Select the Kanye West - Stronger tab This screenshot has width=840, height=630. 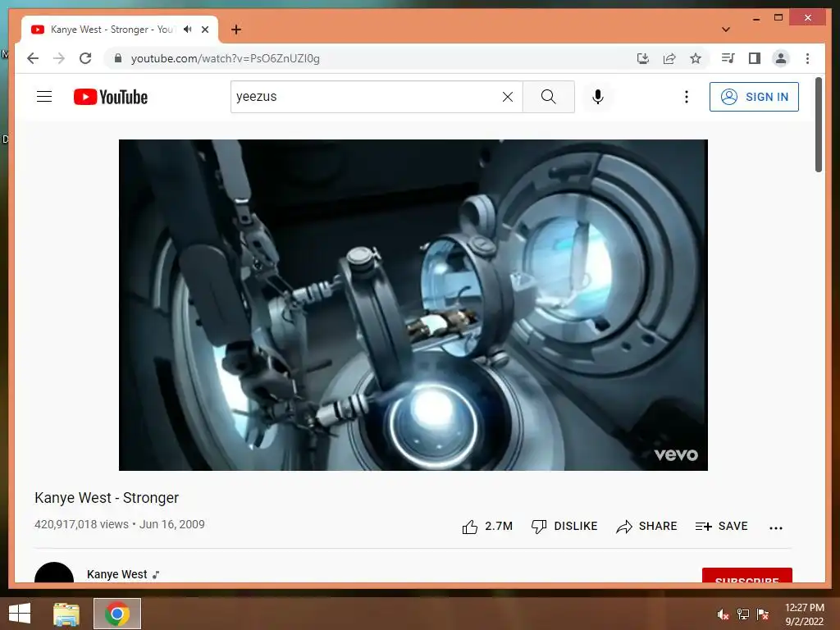tap(120, 30)
